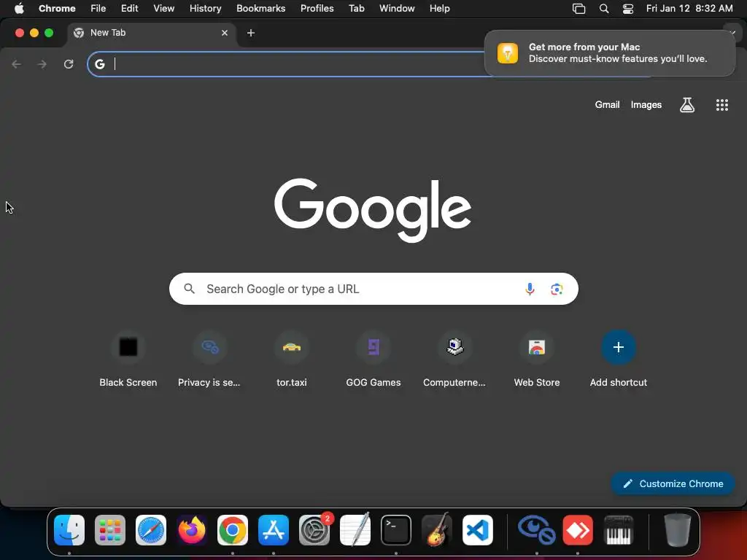Open the File menu
This screenshot has width=747, height=560.
click(98, 8)
